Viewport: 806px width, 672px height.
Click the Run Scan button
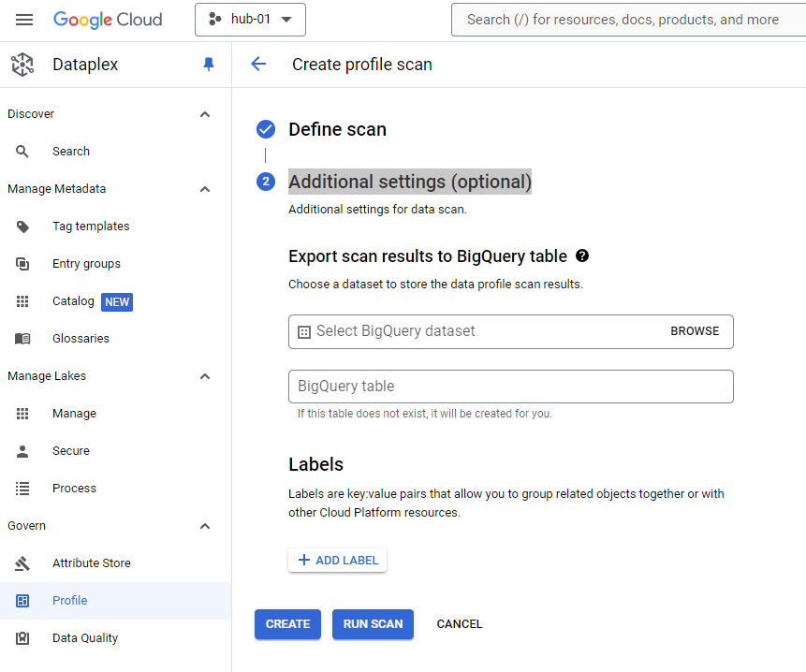coord(373,624)
